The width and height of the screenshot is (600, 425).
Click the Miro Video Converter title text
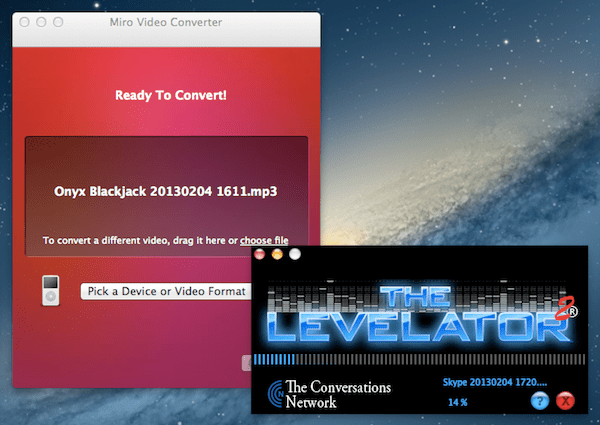tap(166, 22)
